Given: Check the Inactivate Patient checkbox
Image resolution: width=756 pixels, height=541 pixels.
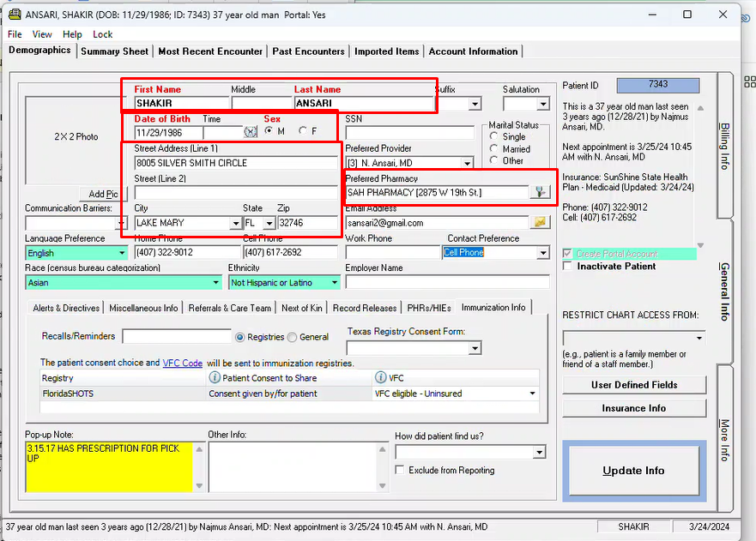Looking at the screenshot, I should point(567,267).
